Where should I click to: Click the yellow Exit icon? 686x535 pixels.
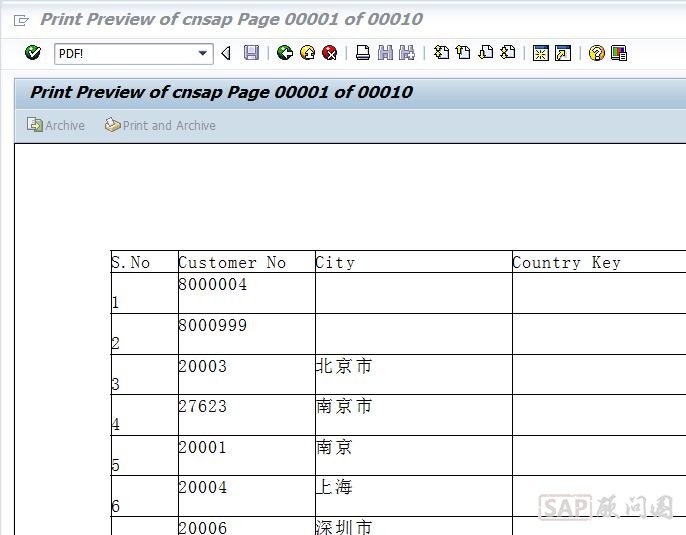point(307,53)
